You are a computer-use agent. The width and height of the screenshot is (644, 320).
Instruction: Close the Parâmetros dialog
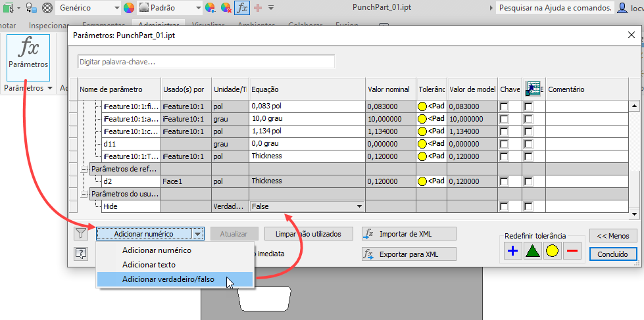[632, 35]
